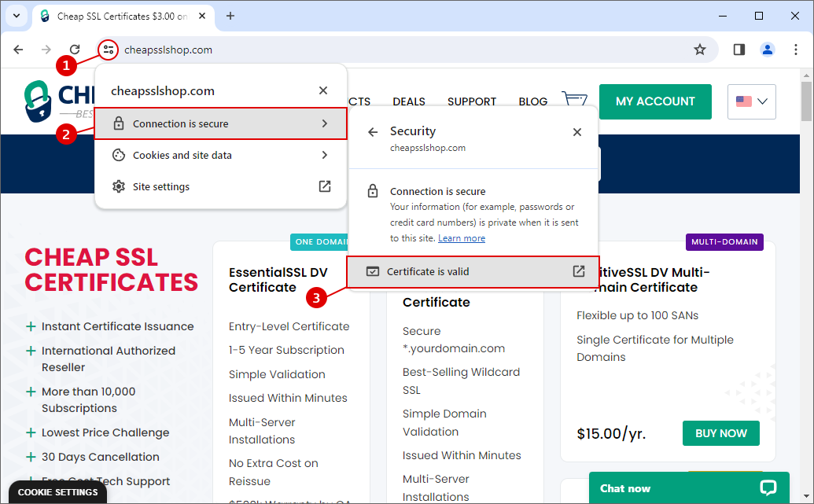This screenshot has height=504, width=814.
Task: Open COOKIE SETTINGS
Action: 57,492
